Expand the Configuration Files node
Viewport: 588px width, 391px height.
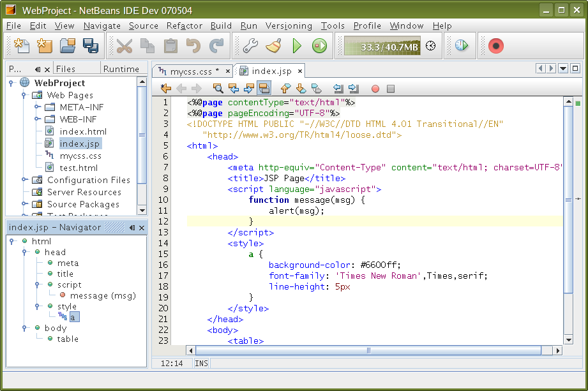coord(24,179)
